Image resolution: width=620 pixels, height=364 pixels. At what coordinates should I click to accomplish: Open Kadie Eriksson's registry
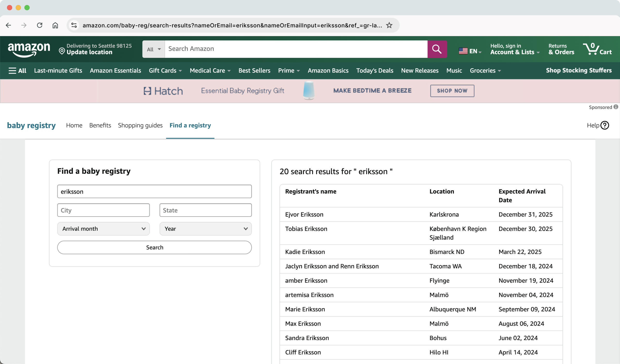point(305,252)
